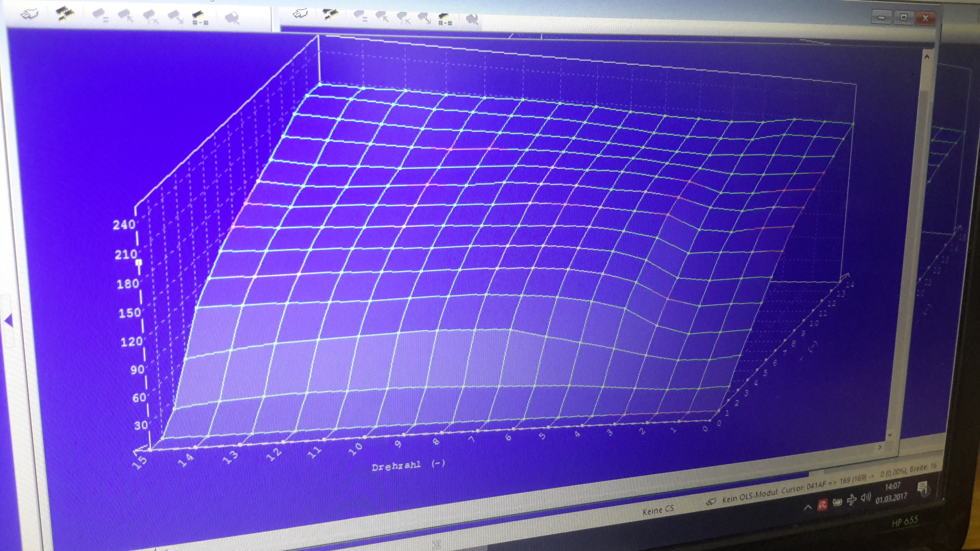Viewport: 980px width, 551px height.
Task: Click the chip with cursor arrow in right toolbar
Action: click(x=382, y=17)
